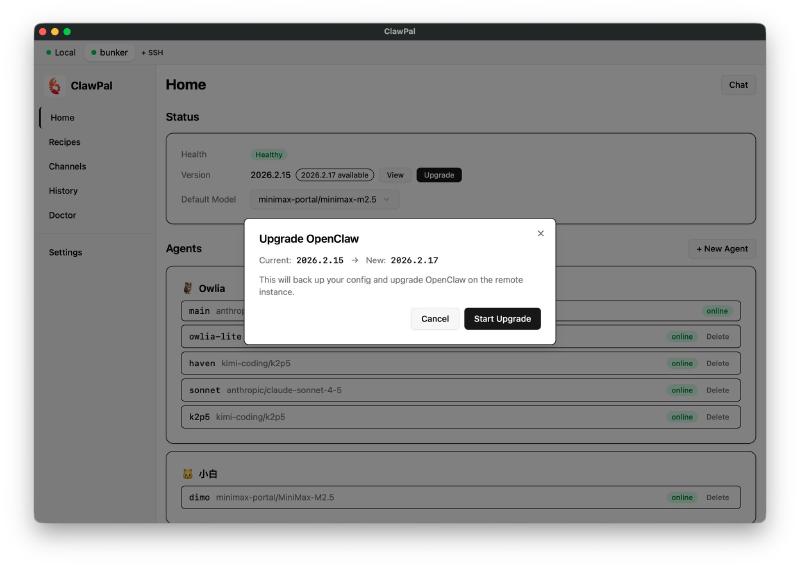Screen dimensions: 800x568
Task: Open the Default Model dropdown
Action: [x=324, y=199]
